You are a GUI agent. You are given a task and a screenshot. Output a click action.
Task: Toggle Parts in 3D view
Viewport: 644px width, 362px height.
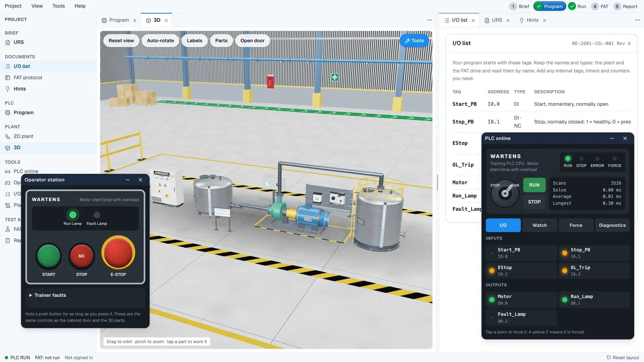pyautogui.click(x=221, y=41)
